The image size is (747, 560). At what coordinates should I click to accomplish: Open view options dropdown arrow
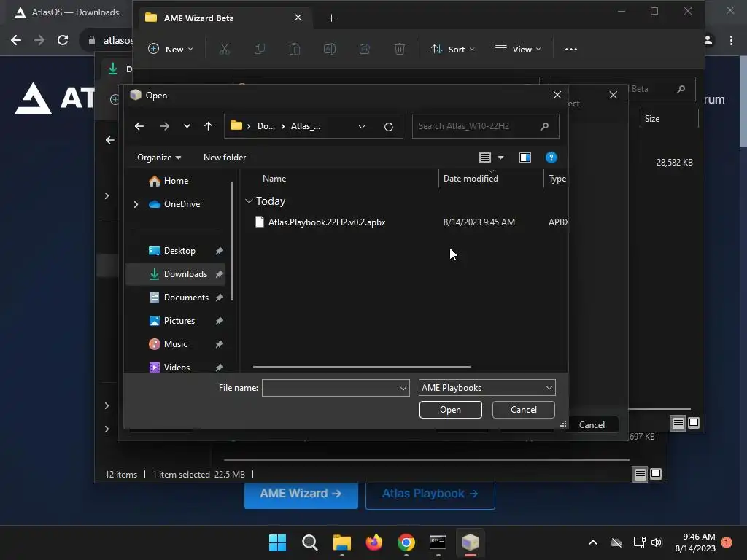click(x=500, y=157)
